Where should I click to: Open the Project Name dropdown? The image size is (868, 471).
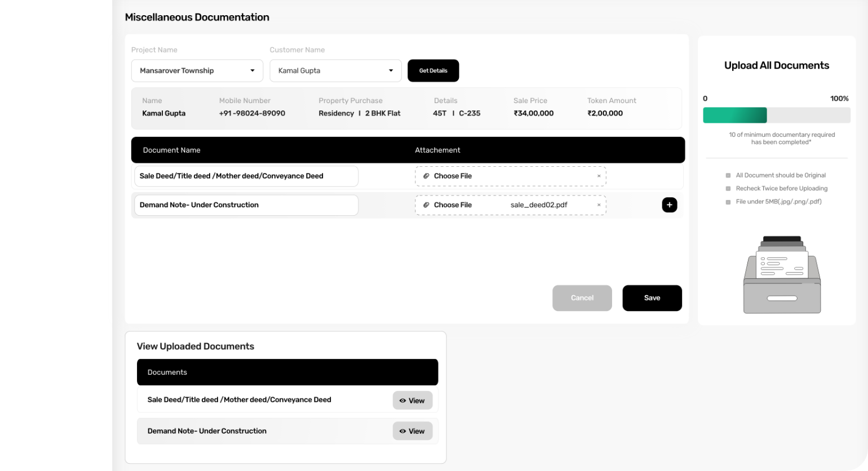[x=197, y=70]
